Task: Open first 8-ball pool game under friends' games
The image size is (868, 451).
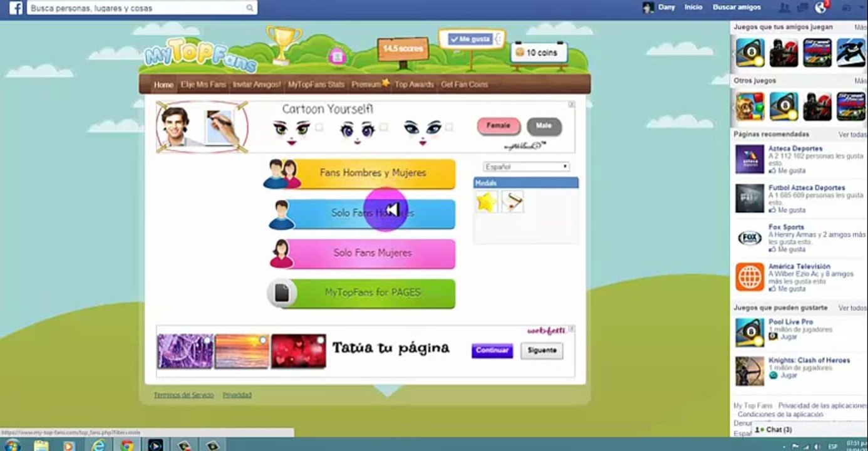Action: pos(750,53)
